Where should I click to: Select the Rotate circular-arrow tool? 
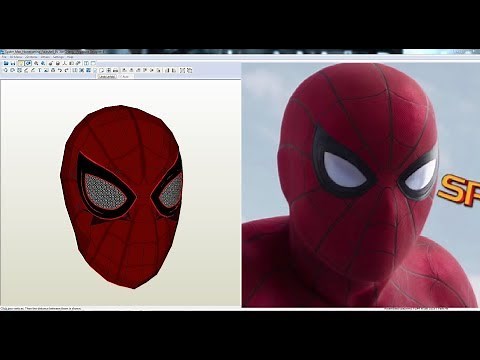12,70
